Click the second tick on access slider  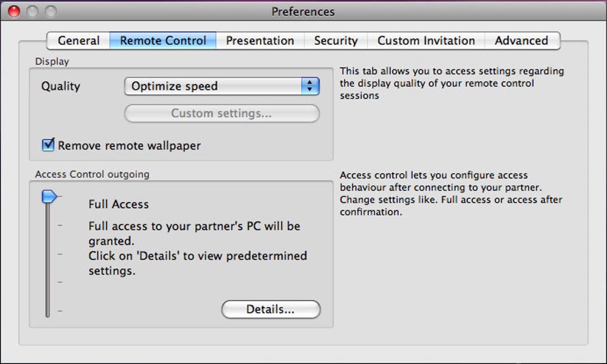coord(60,225)
